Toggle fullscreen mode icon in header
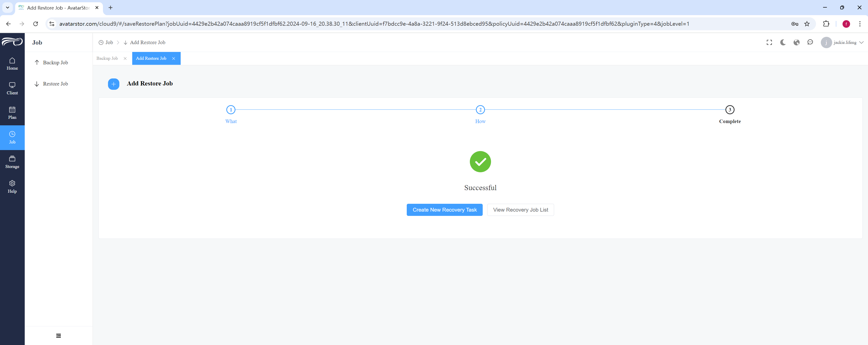Image resolution: width=868 pixels, height=345 pixels. click(769, 42)
